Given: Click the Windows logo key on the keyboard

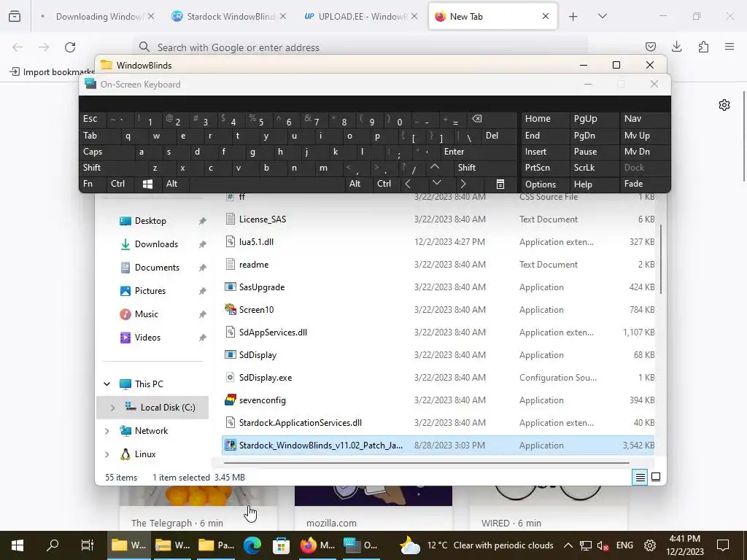Looking at the screenshot, I should click(147, 184).
